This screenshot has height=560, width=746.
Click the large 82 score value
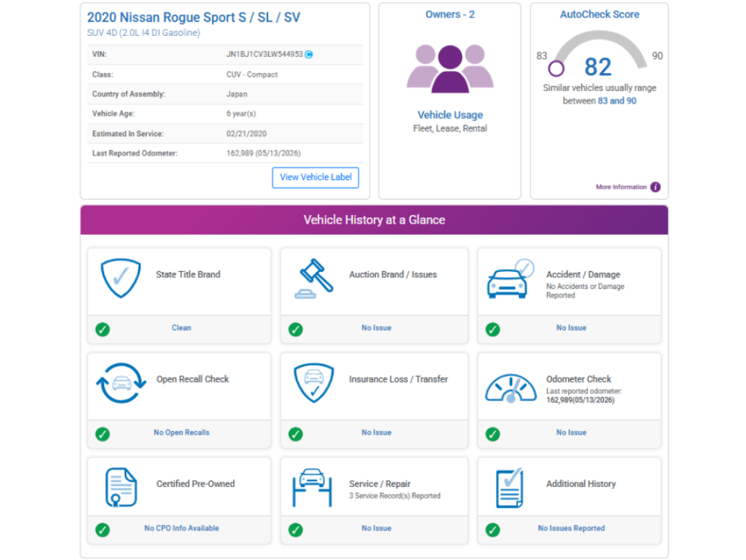[x=598, y=67]
